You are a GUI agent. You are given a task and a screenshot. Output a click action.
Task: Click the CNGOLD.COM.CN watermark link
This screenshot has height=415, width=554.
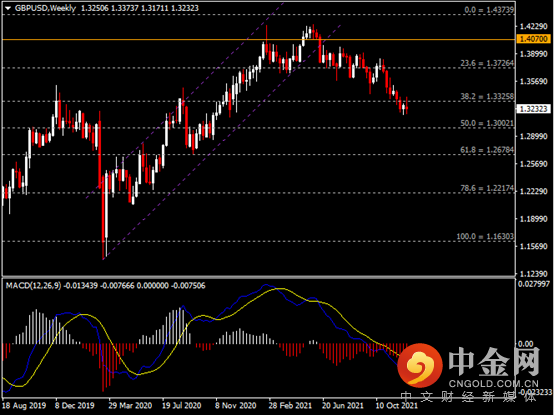pos(494,384)
